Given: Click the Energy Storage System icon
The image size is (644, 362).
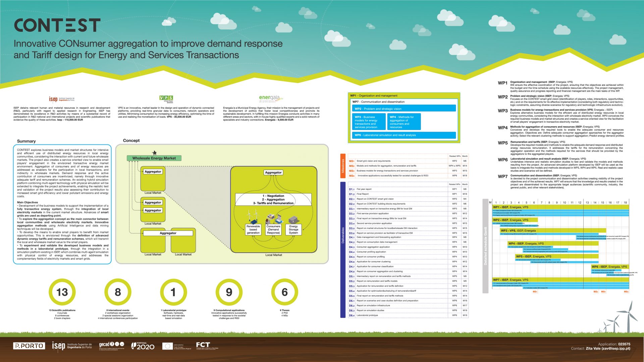Looking at the screenshot, I should (293, 219).
